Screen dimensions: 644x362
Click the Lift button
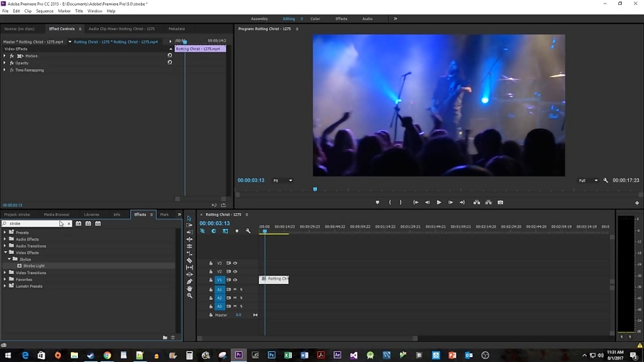(x=477, y=202)
